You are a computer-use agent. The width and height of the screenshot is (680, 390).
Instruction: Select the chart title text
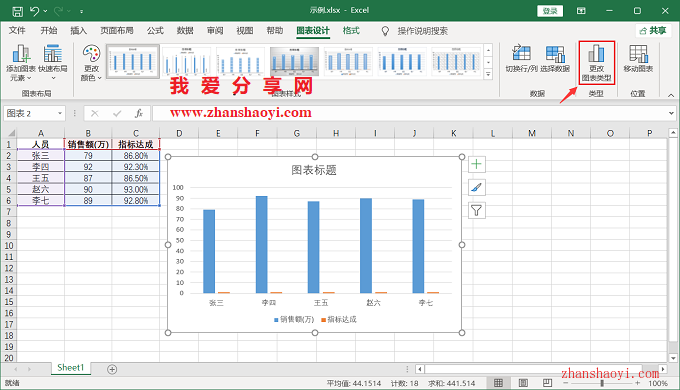(314, 170)
